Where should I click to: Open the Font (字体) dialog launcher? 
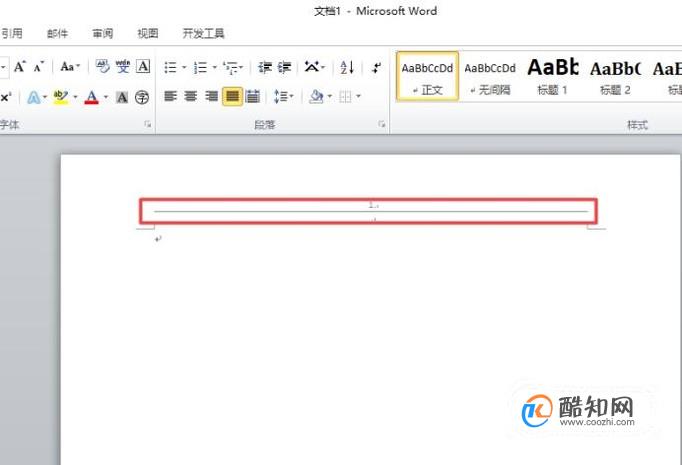click(147, 125)
